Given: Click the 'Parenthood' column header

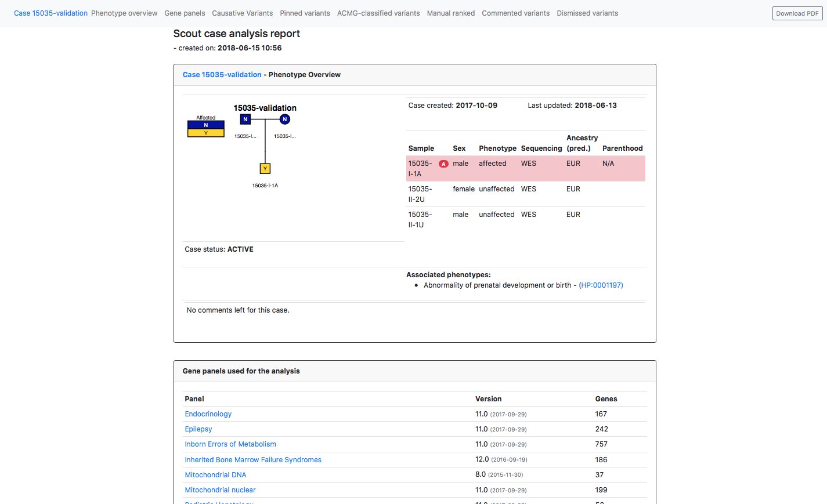Looking at the screenshot, I should tap(622, 148).
